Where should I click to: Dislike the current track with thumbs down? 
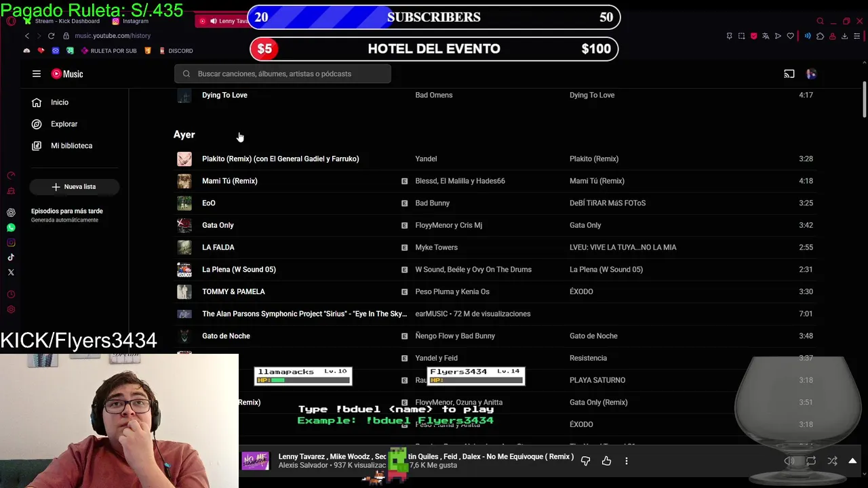(586, 461)
